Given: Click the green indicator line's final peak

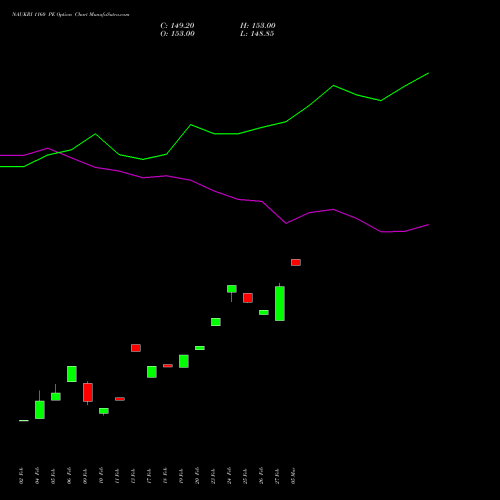Looking at the screenshot, I should [x=428, y=73].
